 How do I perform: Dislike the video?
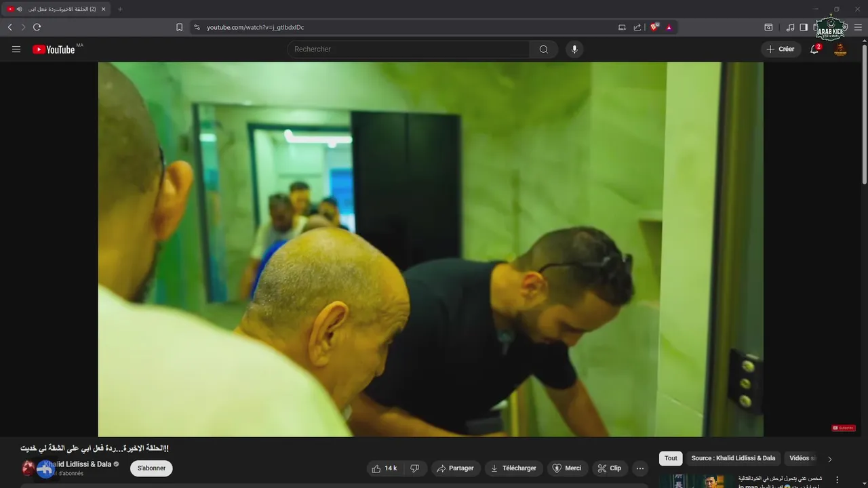pyautogui.click(x=415, y=468)
